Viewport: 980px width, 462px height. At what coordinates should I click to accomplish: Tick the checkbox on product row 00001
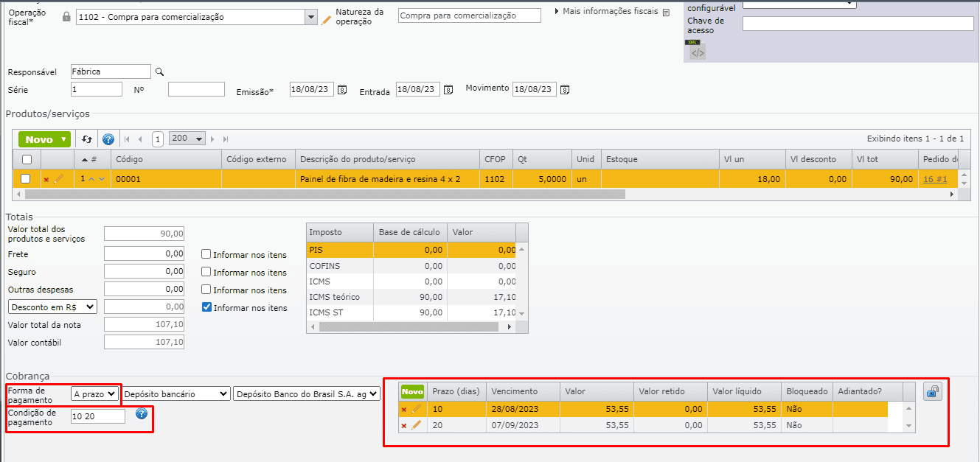26,179
